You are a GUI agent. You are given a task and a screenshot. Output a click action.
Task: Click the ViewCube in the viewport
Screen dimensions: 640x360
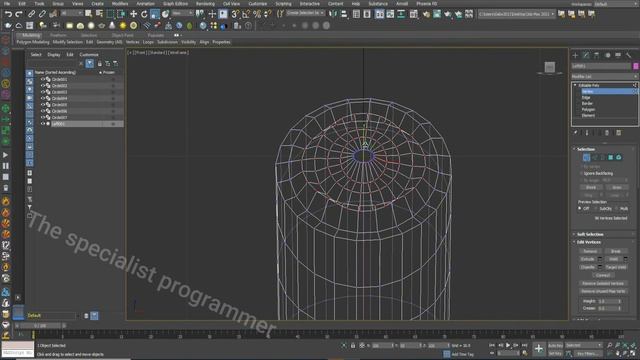point(549,67)
